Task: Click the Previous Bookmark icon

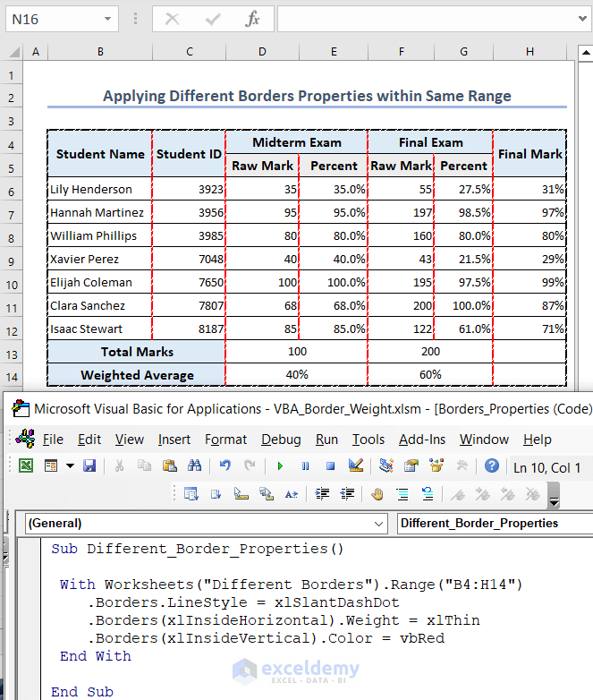Action: point(508,494)
